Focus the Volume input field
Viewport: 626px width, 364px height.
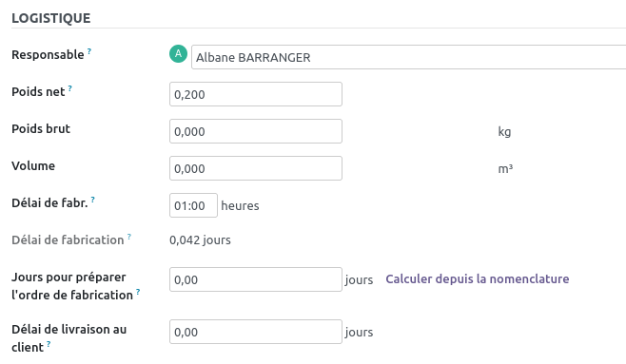[x=256, y=168]
